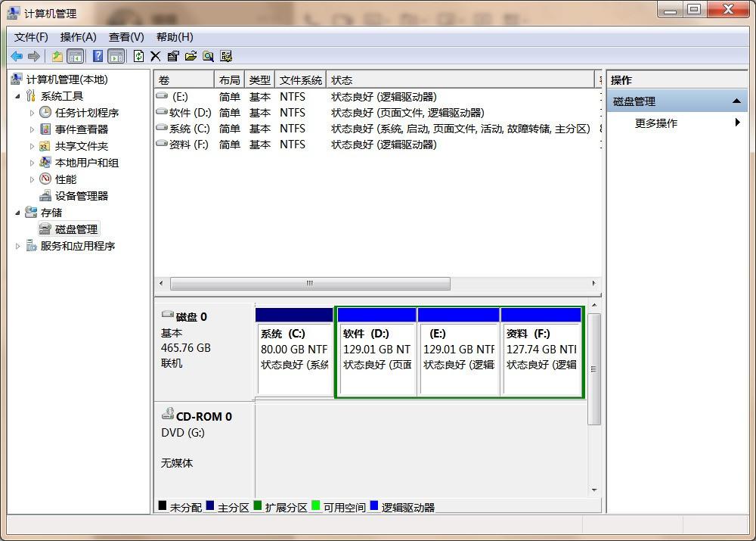Click the open folder toolbar icon
Screen dimensions: 756x541
pos(191,56)
